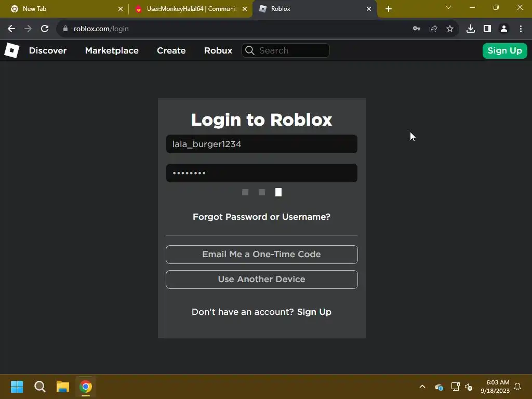Screen dimensions: 532x399
Task: Switch to the New Tab tab
Action: (64, 9)
